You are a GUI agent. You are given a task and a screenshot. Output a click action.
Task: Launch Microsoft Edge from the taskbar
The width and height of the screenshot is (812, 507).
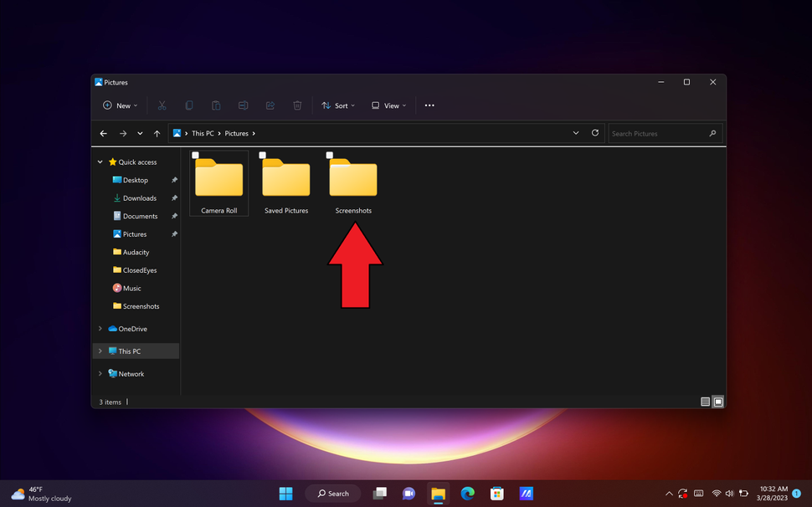pyautogui.click(x=467, y=494)
